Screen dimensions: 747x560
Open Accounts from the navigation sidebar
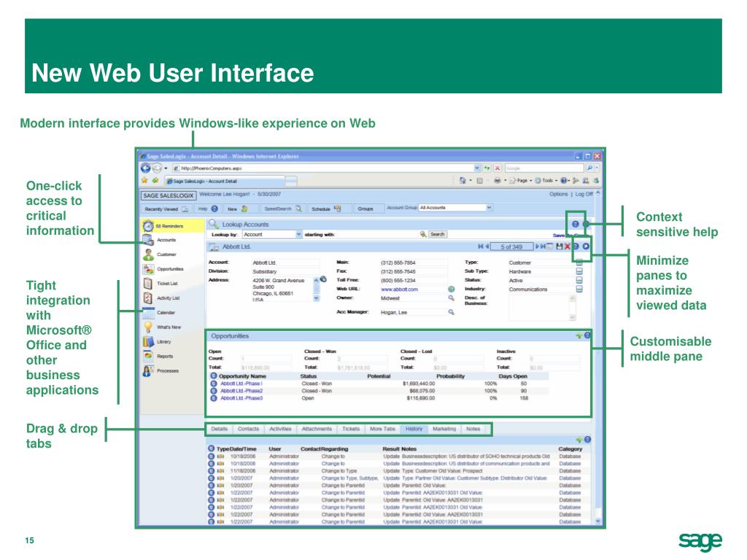(160, 240)
